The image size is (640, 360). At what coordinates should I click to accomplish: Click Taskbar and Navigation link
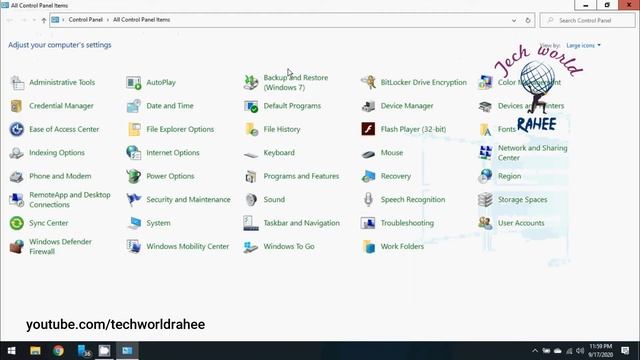pyautogui.click(x=301, y=223)
